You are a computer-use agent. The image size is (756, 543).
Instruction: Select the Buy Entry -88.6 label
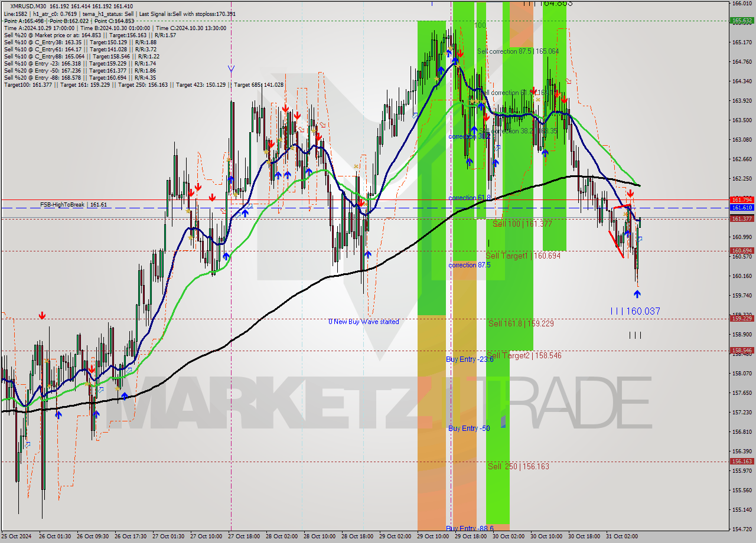tap(470, 528)
